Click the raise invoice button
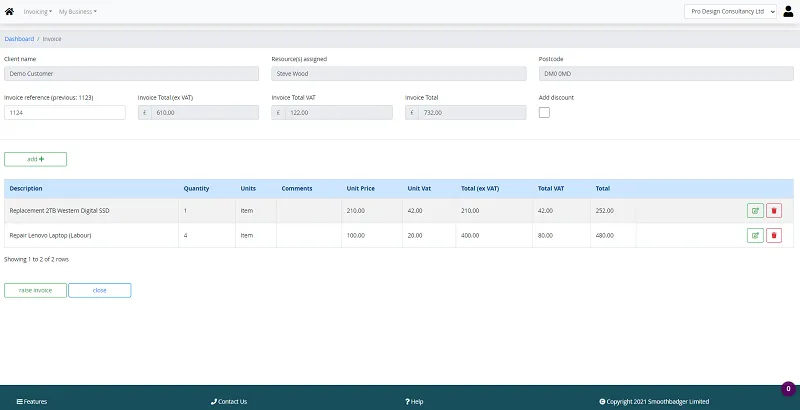This screenshot has width=800, height=410. 35,290
